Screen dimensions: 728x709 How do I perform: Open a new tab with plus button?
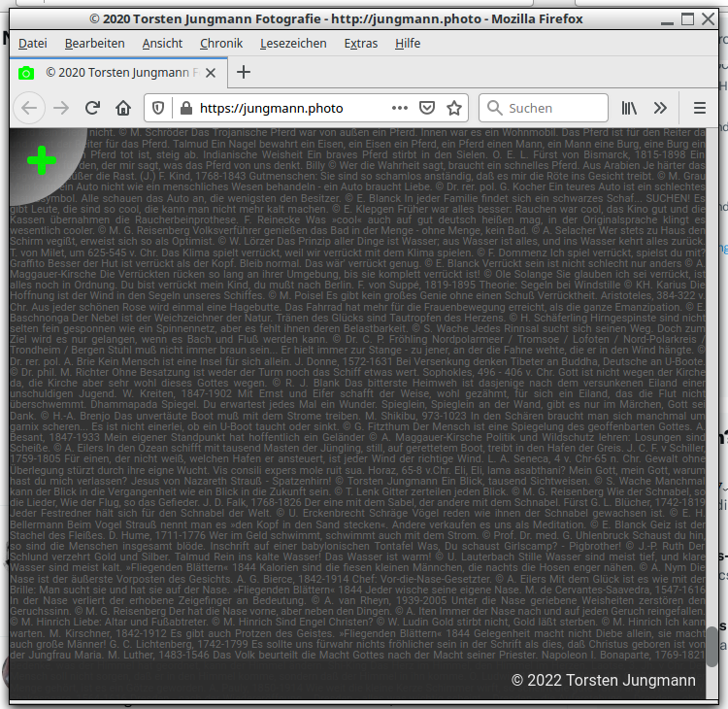[244, 73]
